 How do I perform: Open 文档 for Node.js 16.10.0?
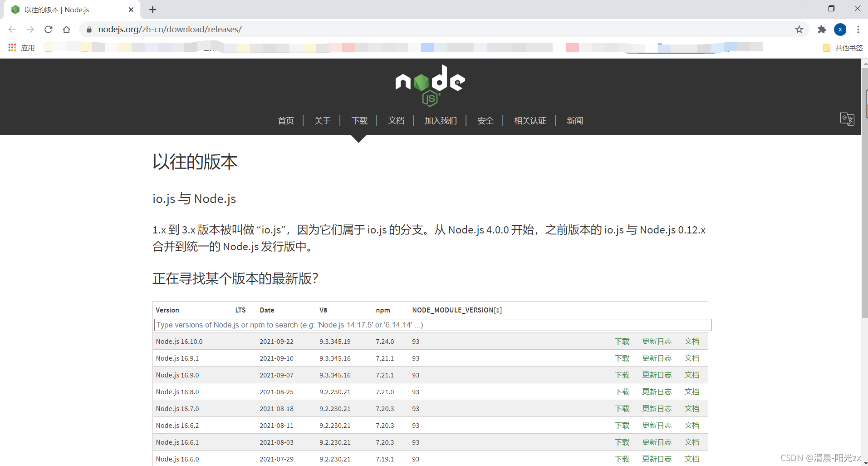tap(692, 342)
